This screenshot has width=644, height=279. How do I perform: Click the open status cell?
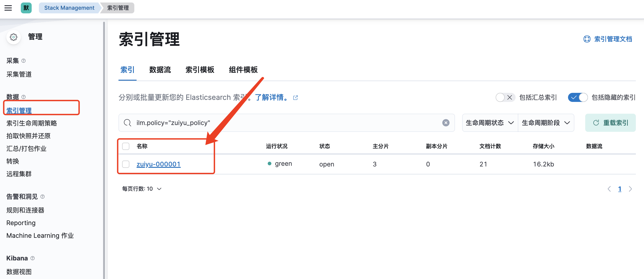[327, 164]
